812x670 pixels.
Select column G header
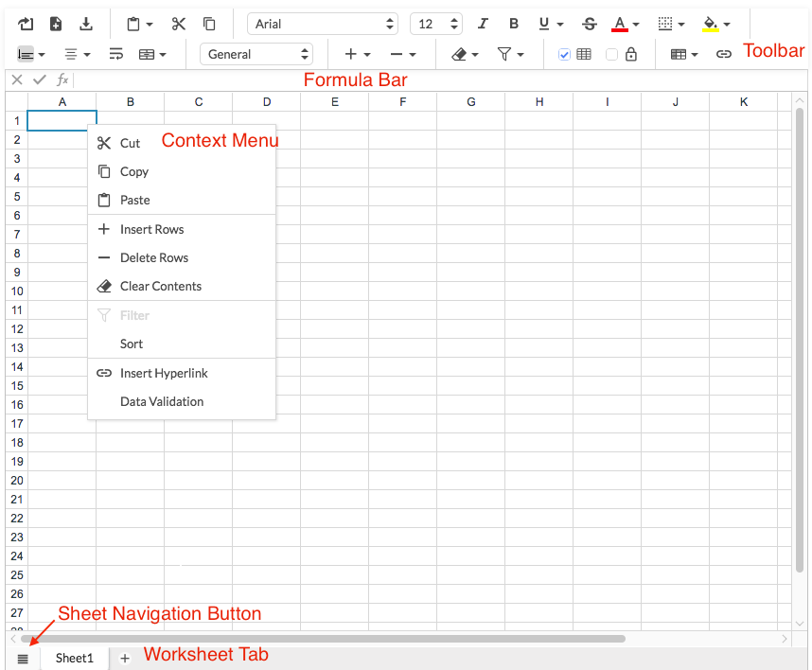click(470, 102)
